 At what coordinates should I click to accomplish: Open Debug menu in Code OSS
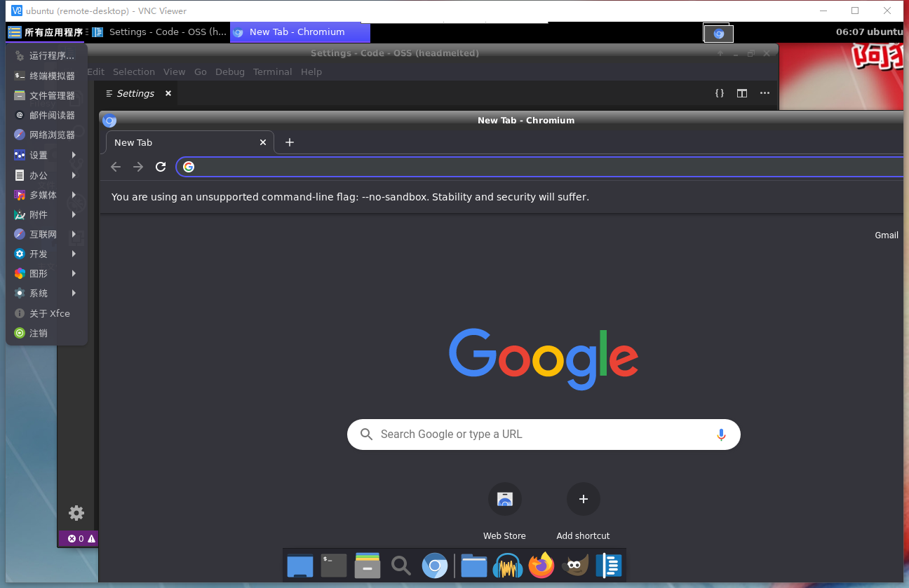pyautogui.click(x=230, y=71)
